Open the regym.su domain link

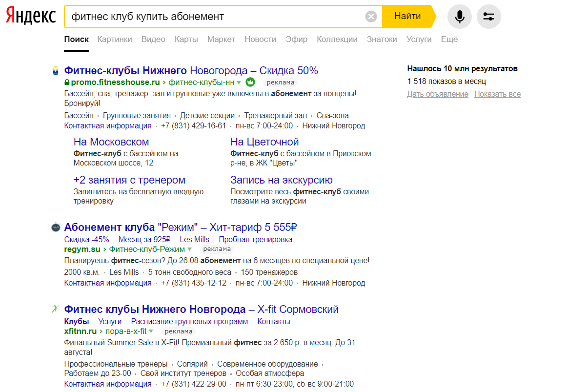82,249
